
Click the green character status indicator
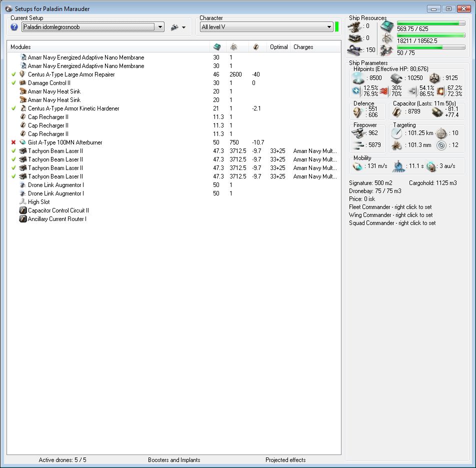[x=336, y=26]
